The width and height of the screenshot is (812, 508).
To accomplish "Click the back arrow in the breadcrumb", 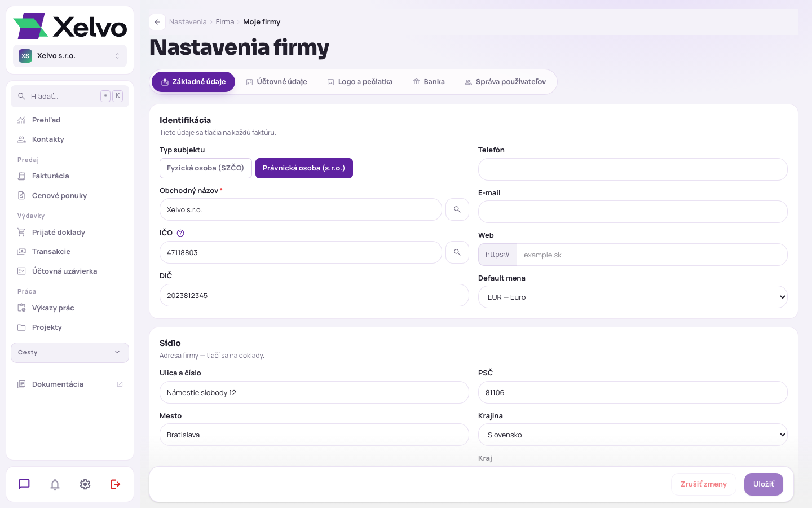I will pyautogui.click(x=157, y=22).
